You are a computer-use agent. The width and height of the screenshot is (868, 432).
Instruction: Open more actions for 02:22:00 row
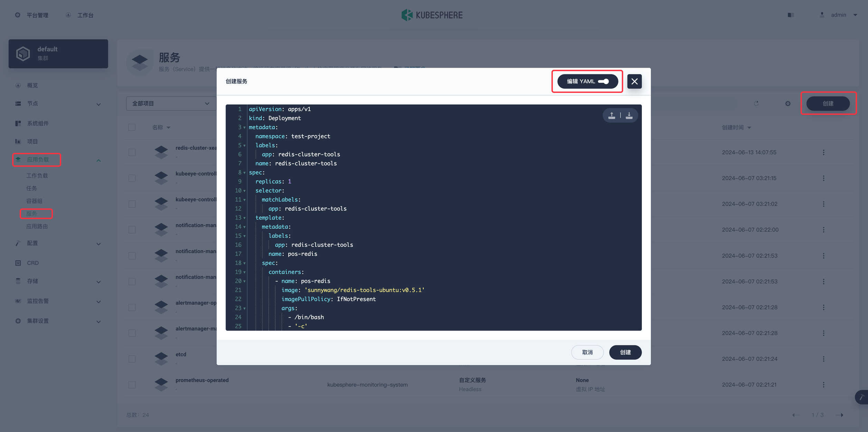click(x=823, y=230)
